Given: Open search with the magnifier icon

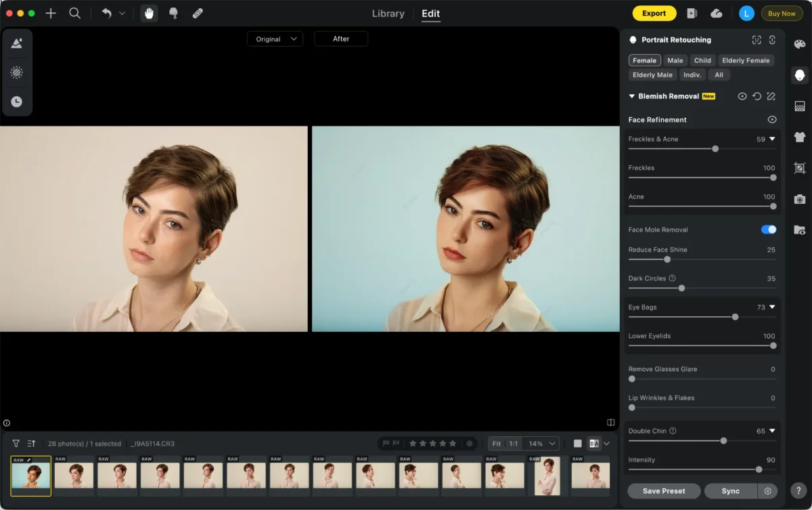Looking at the screenshot, I should pyautogui.click(x=74, y=13).
